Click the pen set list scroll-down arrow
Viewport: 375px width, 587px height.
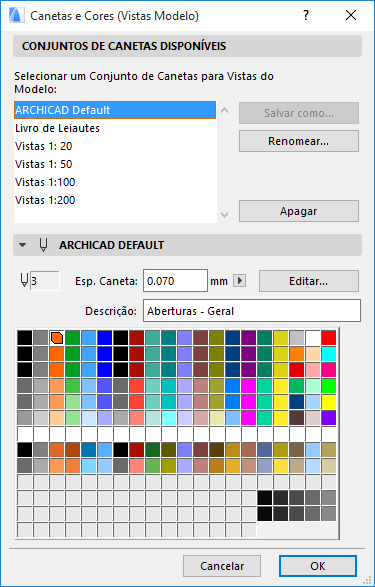pos(225,215)
